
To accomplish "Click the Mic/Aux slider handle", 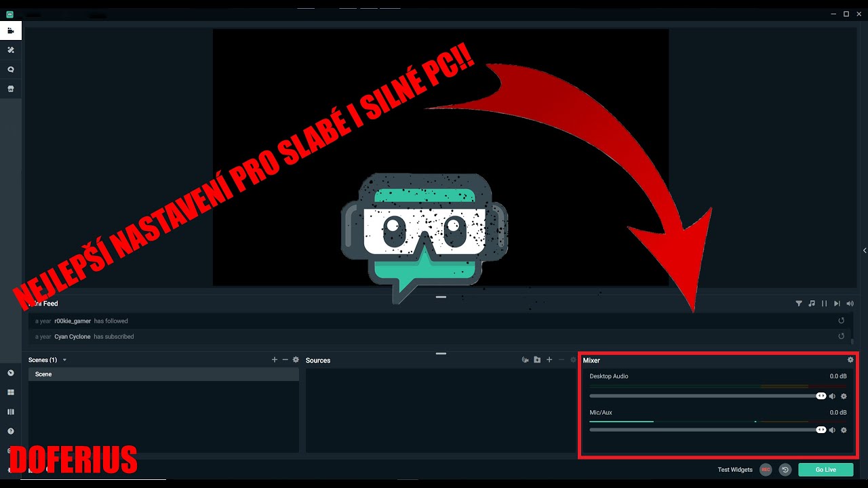I will coord(821,430).
